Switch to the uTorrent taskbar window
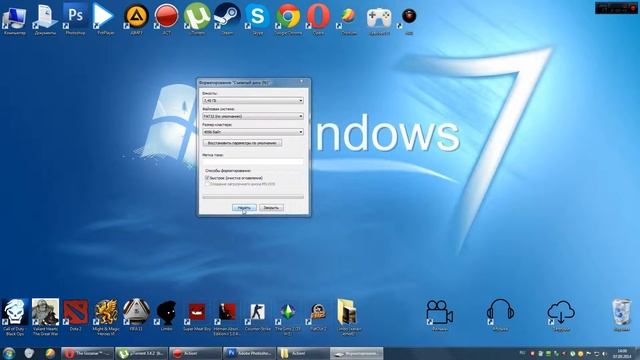Viewport: 640px width, 360px height. coord(141,353)
